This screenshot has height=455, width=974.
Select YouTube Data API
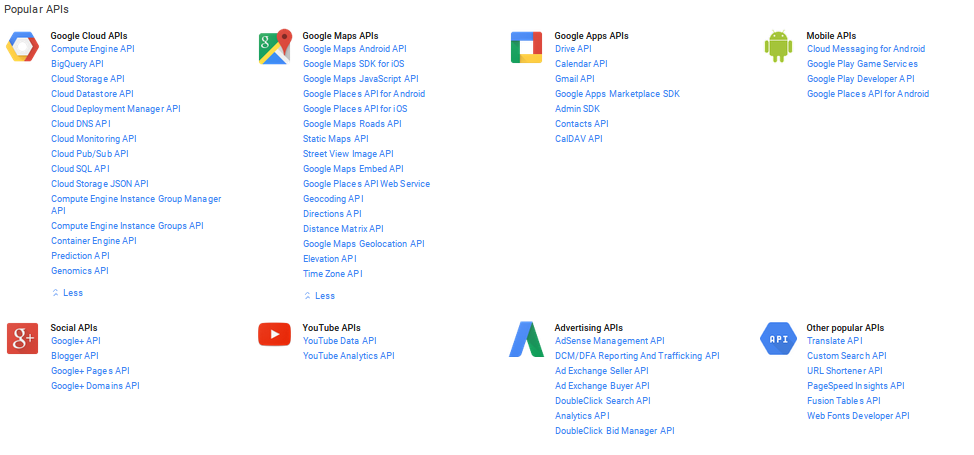click(340, 341)
